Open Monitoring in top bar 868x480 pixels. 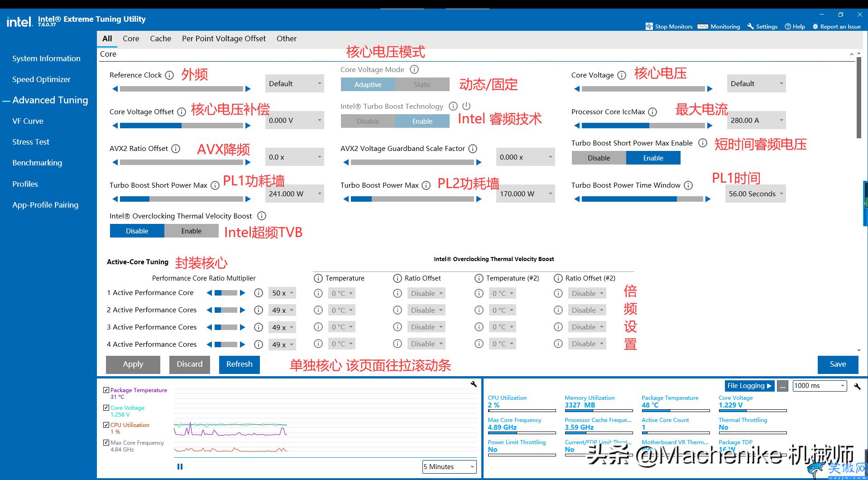tap(719, 26)
